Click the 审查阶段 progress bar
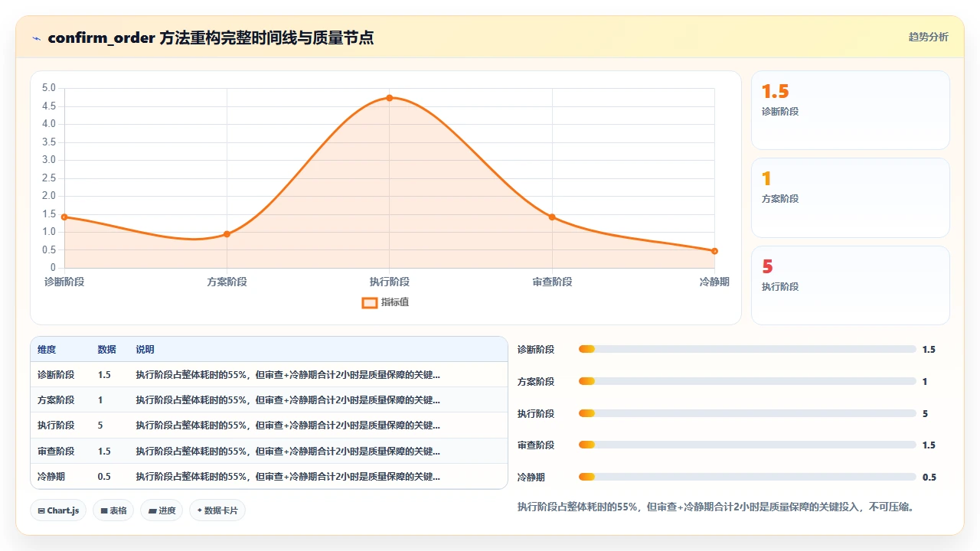The image size is (980, 551). pos(747,445)
